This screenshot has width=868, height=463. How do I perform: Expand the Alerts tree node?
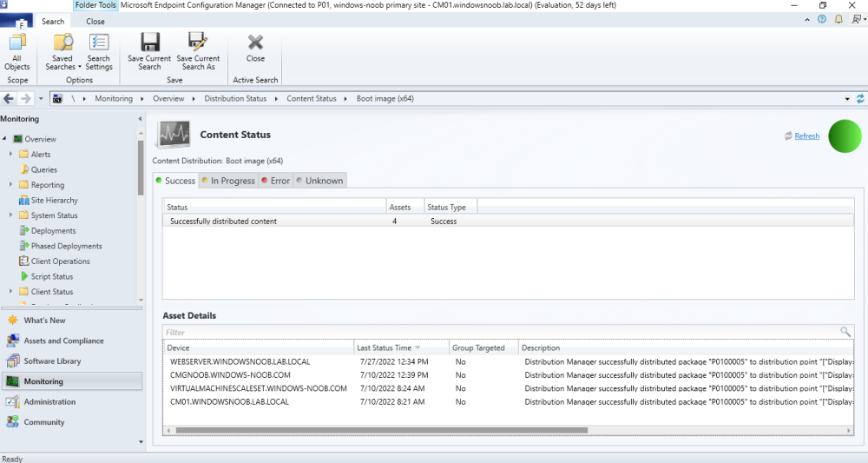11,155
